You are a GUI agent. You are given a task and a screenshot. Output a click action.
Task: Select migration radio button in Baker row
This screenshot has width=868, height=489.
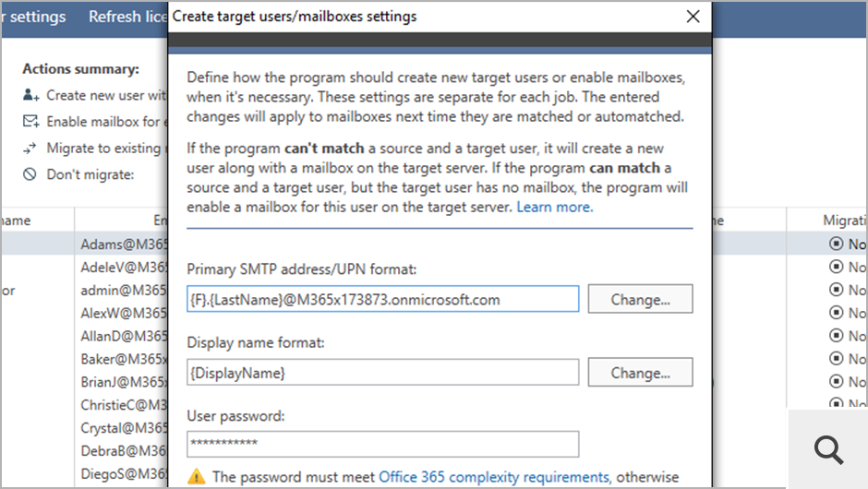836,359
